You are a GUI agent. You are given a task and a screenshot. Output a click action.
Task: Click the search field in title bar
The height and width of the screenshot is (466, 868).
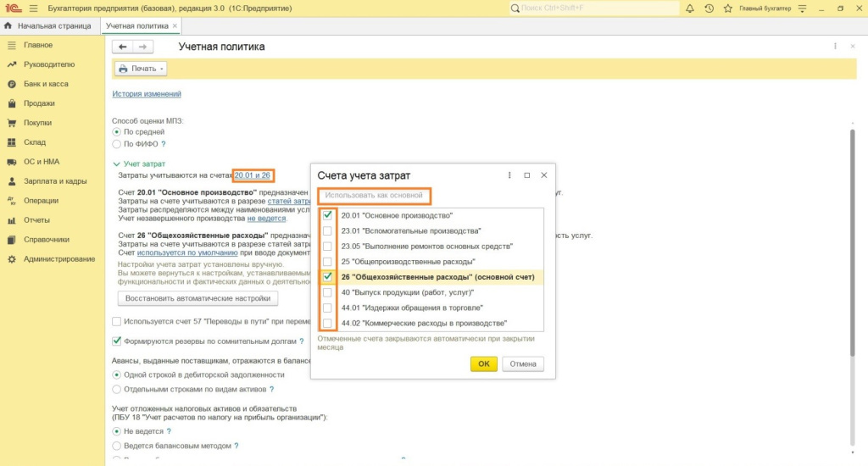(x=593, y=8)
